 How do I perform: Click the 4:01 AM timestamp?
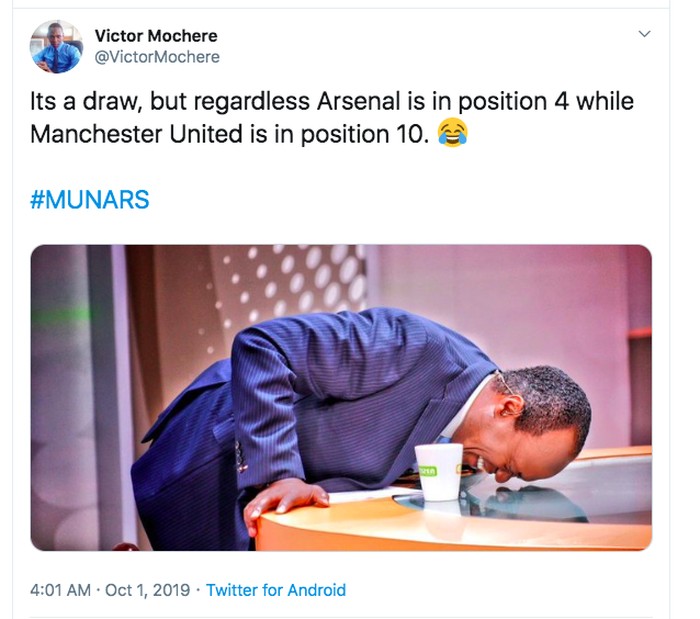pos(63,590)
